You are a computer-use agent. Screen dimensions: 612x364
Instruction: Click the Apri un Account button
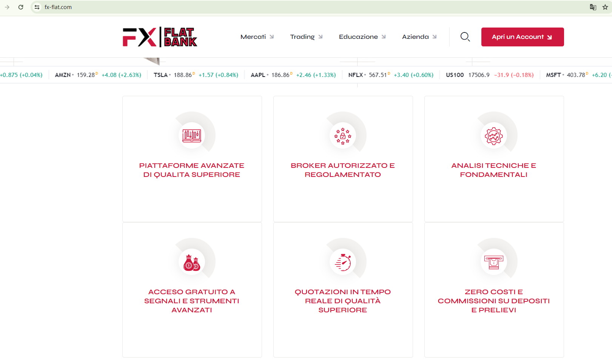pyautogui.click(x=523, y=37)
